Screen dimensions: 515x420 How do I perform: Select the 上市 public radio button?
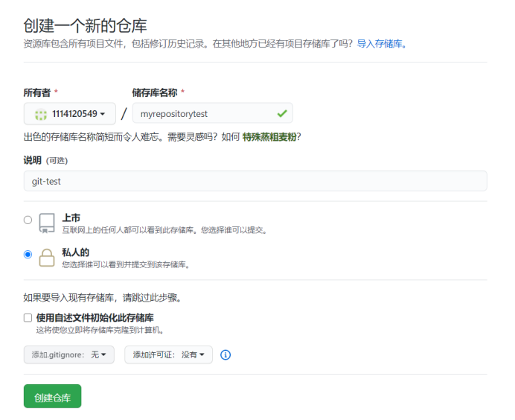[28, 220]
